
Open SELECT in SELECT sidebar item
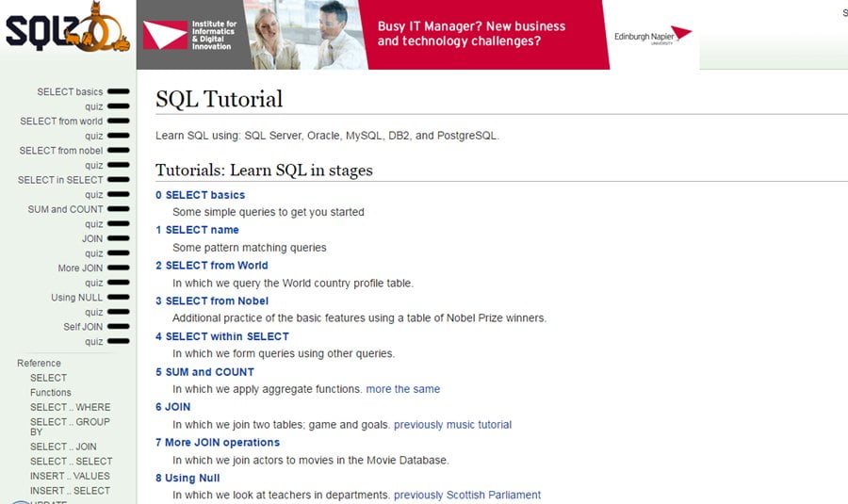pyautogui.click(x=60, y=180)
